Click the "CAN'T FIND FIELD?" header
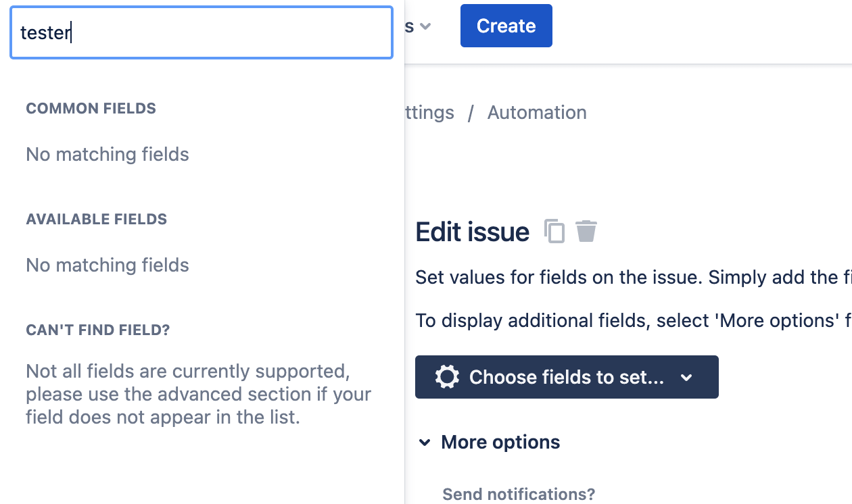 click(x=98, y=330)
